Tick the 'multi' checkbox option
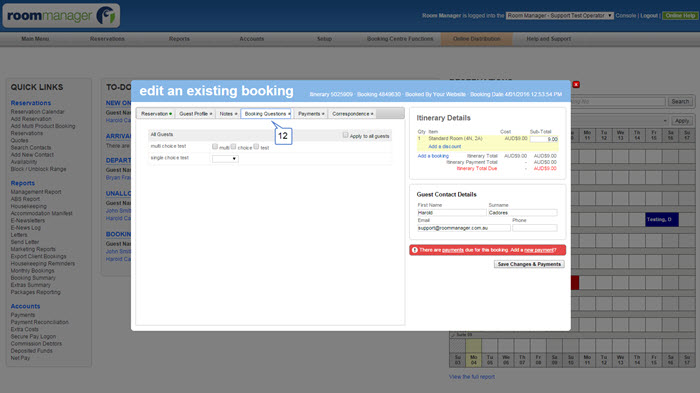Image resolution: width=700 pixels, height=393 pixels. point(215,146)
